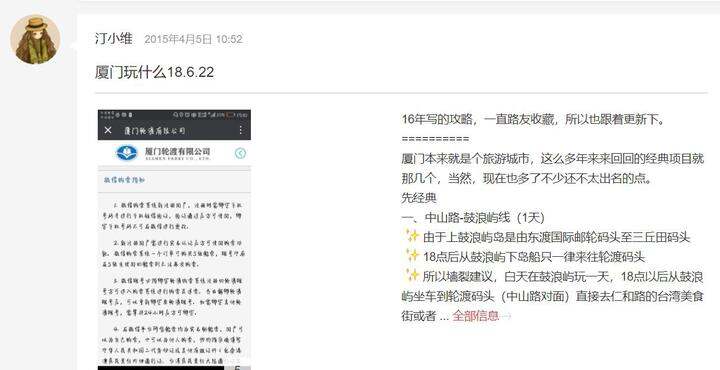
Task: Click the sparkle emoji before 所以墙裂建议
Action: pyautogui.click(x=412, y=275)
